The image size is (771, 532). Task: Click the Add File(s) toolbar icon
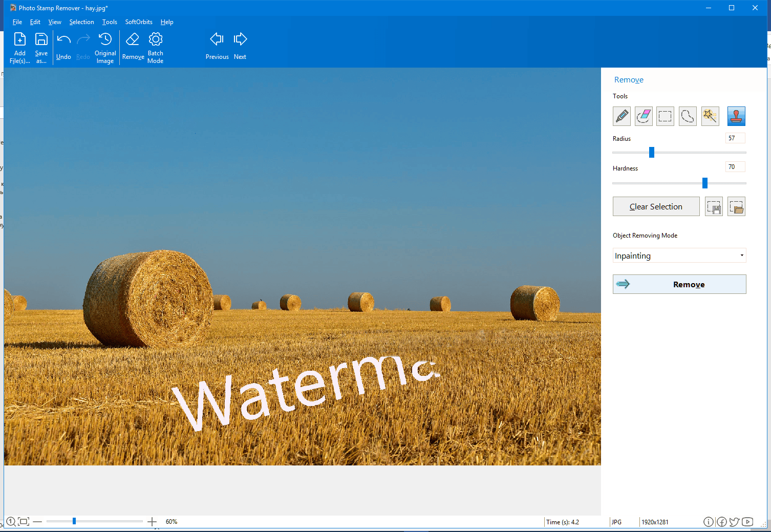coord(20,47)
